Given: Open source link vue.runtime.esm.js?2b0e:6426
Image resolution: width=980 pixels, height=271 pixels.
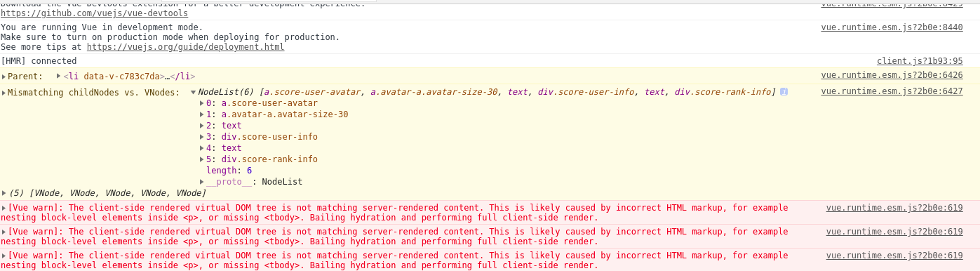Looking at the screenshot, I should tap(892, 75).
